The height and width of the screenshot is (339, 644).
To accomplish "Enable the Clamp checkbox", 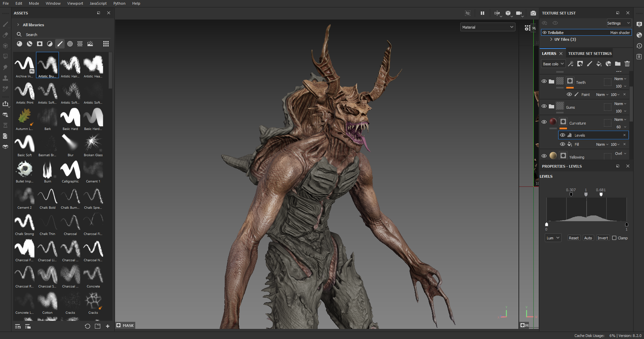I will click(x=614, y=238).
